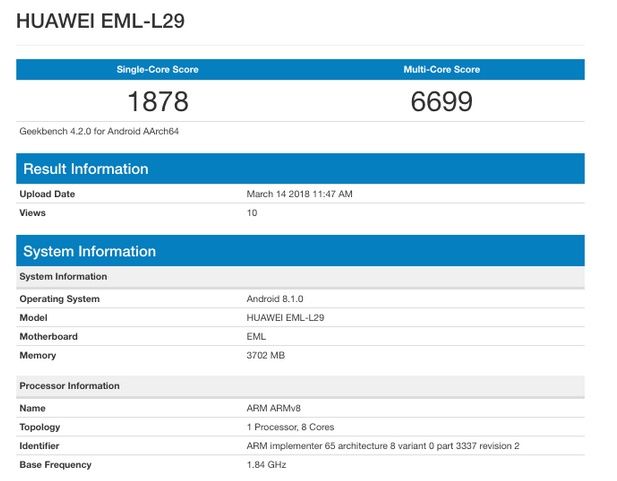
Task: Click the Base Frequency label
Action: tap(55, 465)
